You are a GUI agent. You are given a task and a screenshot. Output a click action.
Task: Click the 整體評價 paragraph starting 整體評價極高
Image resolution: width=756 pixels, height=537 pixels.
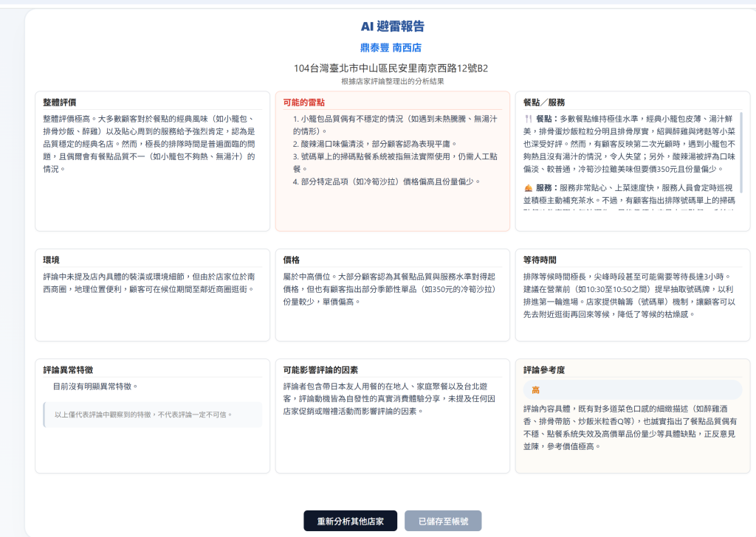[x=149, y=144]
